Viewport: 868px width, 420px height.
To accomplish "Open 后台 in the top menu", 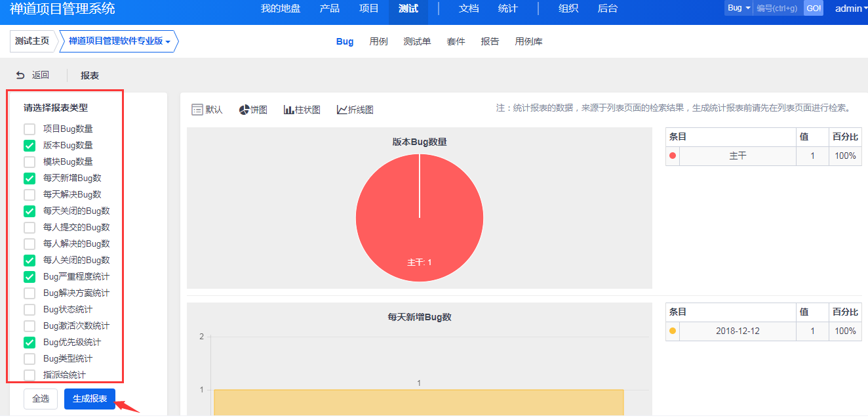I will (x=608, y=9).
